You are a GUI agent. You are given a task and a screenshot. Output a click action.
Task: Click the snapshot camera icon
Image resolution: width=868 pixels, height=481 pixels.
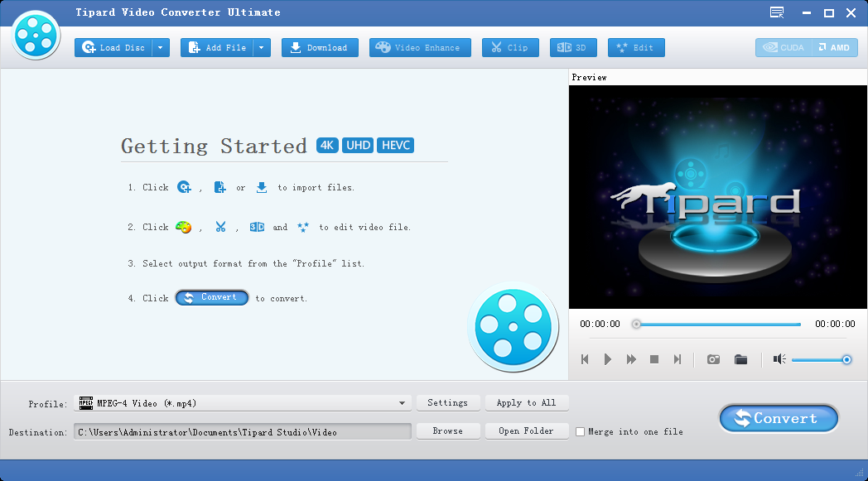[x=713, y=359]
